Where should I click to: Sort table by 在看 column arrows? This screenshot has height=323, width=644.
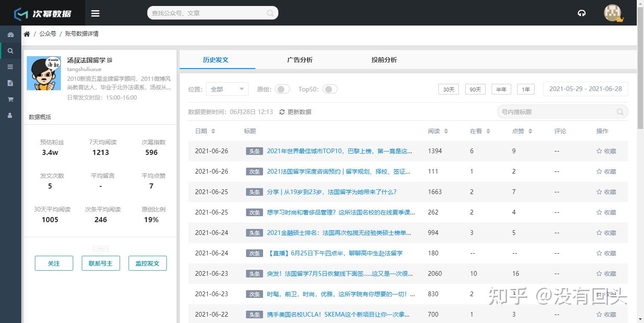click(488, 131)
